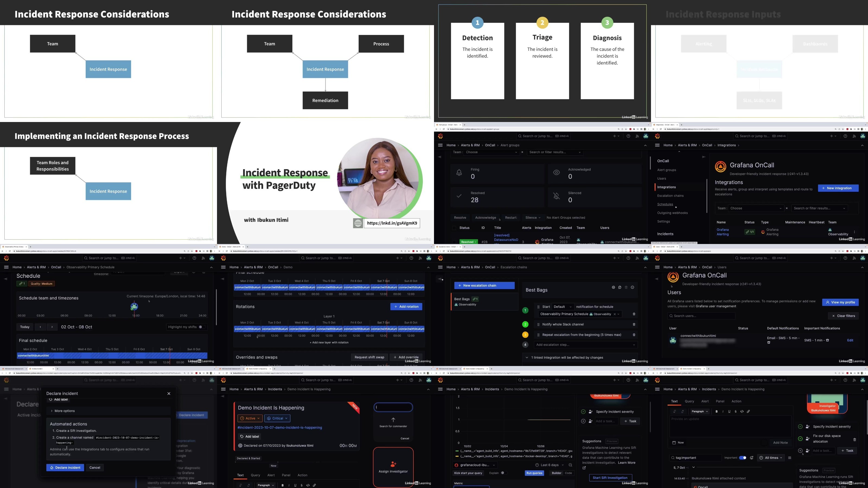
Task: Check select-all box in Alert groups table header
Action: tap(454, 228)
